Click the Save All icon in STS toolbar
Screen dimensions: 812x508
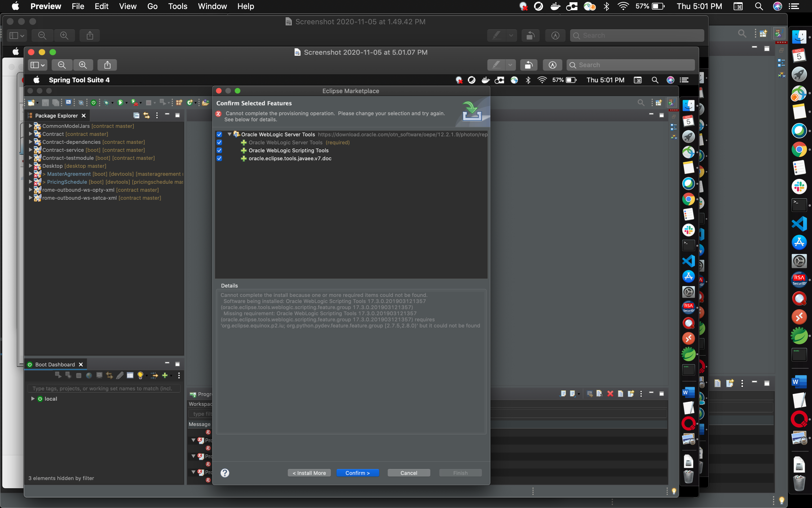coord(56,102)
